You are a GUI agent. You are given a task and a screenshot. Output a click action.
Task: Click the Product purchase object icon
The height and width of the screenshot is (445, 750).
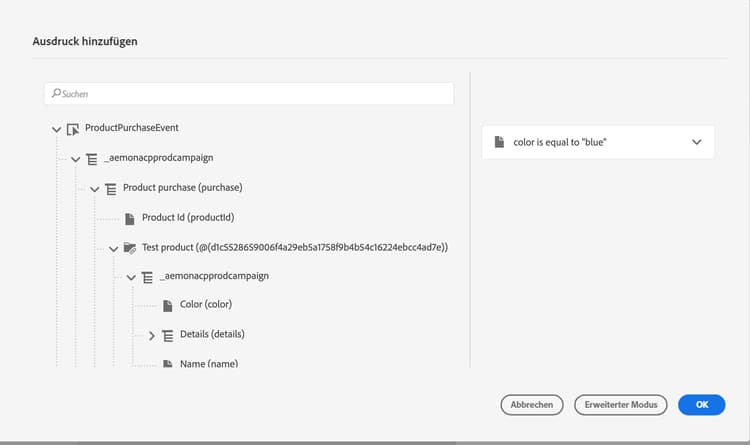point(110,188)
